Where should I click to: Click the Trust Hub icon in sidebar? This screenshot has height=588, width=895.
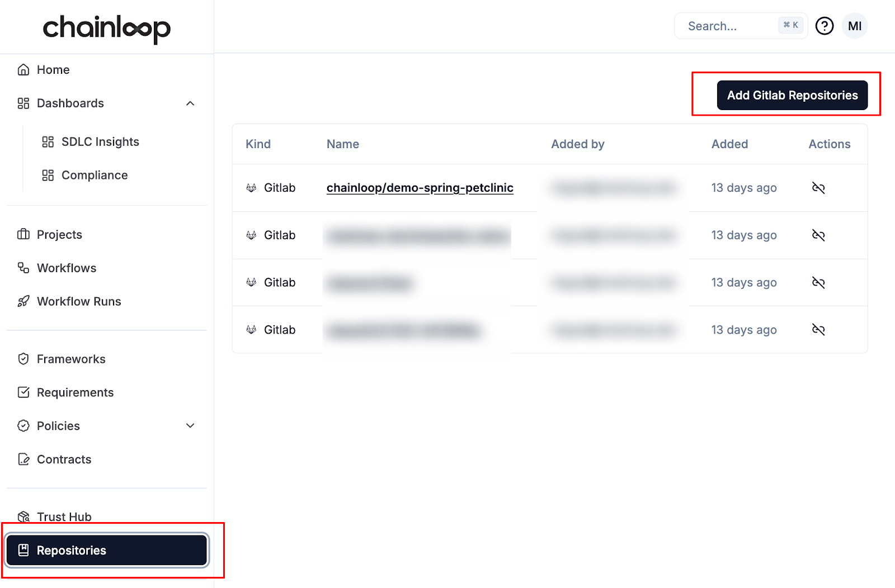click(23, 516)
